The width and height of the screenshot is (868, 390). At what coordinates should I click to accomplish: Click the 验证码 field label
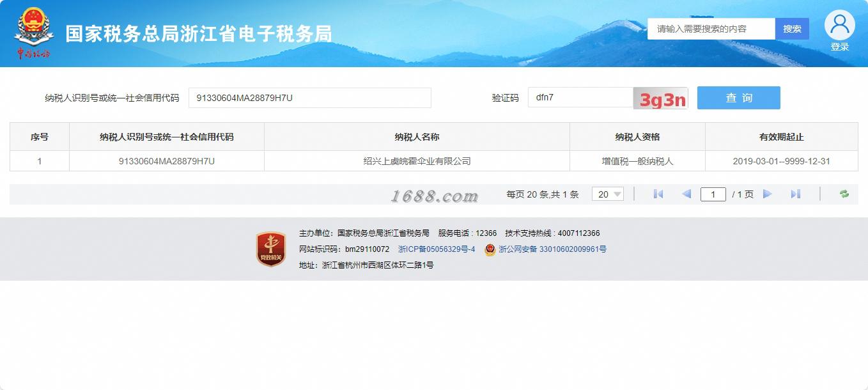pyautogui.click(x=505, y=98)
